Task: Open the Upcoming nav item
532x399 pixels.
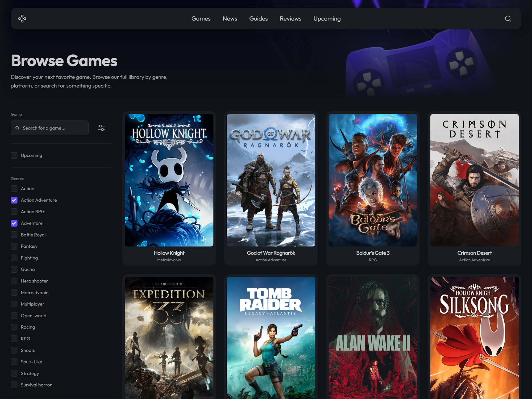Action: coord(327,19)
